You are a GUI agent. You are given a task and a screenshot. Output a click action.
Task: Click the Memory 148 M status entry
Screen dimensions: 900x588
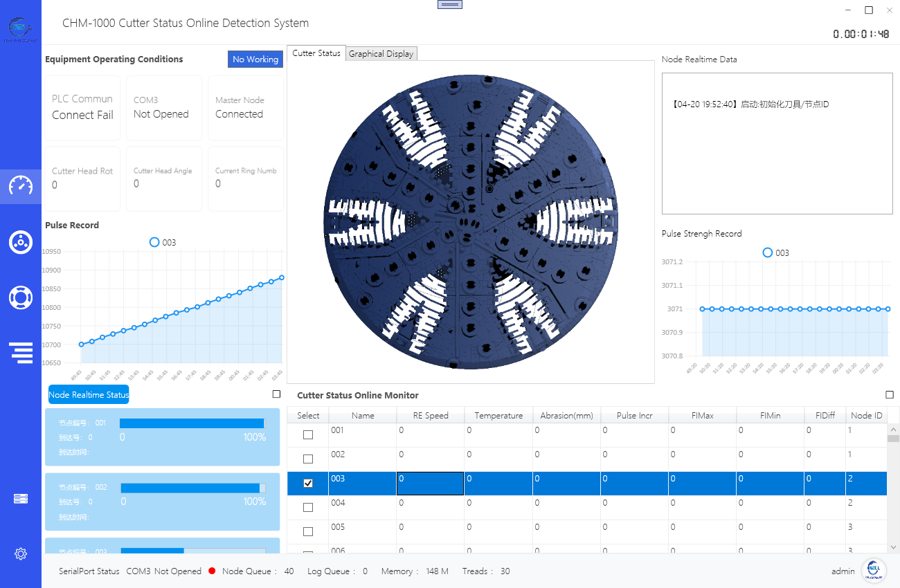click(415, 571)
